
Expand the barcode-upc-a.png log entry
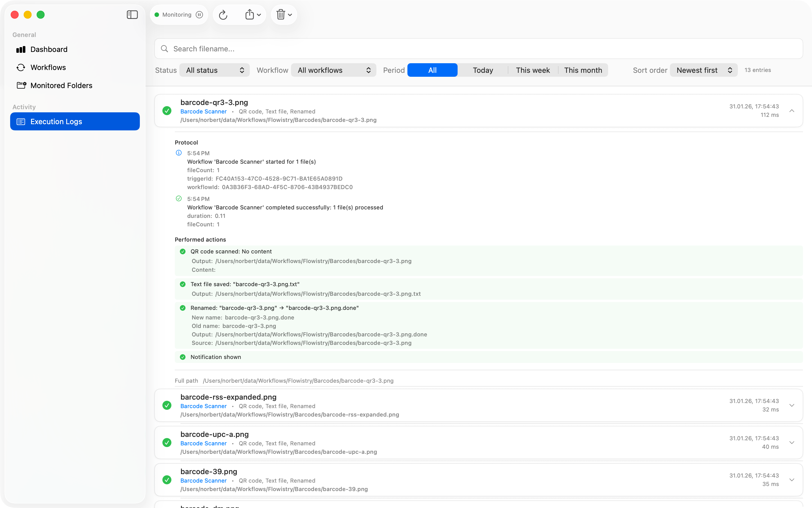click(x=792, y=443)
